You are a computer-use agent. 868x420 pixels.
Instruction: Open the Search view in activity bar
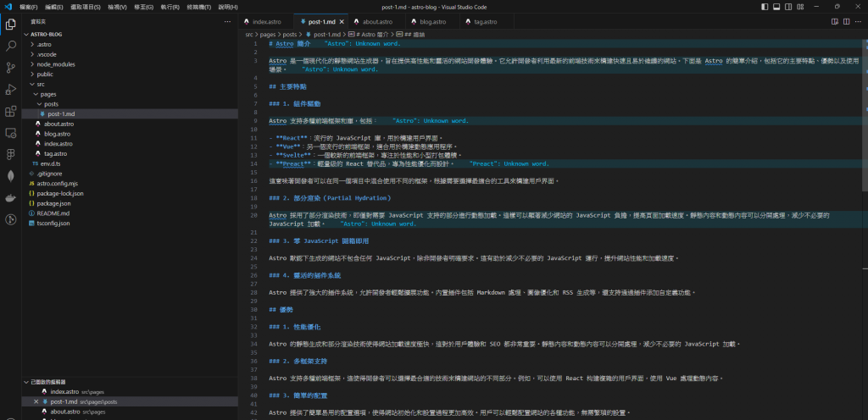click(x=10, y=46)
